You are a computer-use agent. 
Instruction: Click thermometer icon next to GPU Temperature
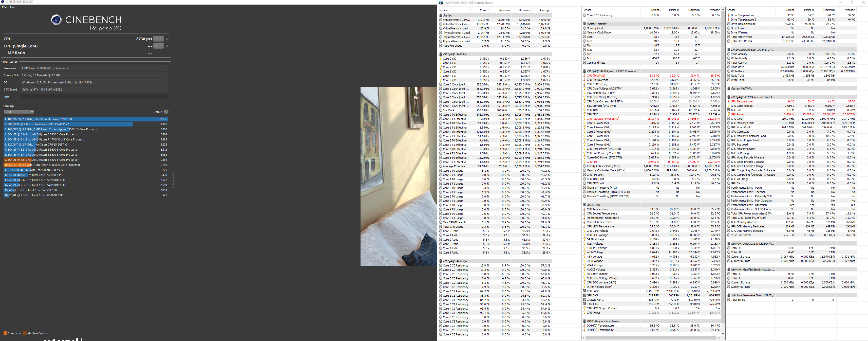tap(728, 101)
